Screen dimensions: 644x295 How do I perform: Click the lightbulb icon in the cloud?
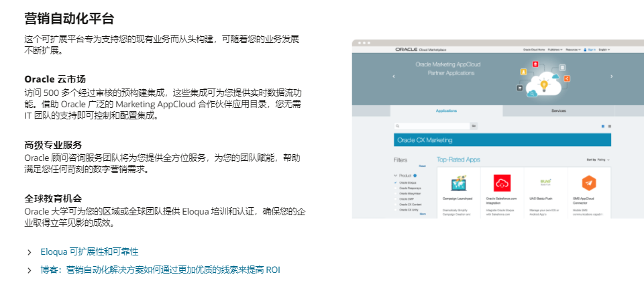(544, 85)
